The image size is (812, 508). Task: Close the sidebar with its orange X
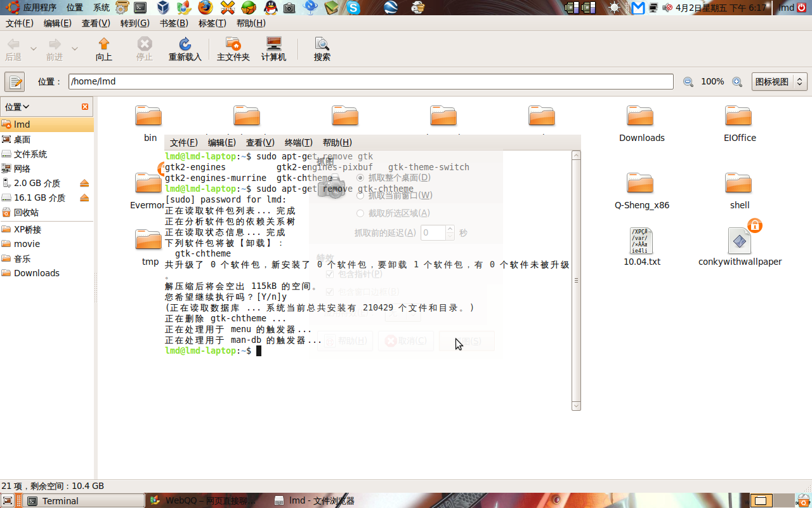(x=85, y=107)
